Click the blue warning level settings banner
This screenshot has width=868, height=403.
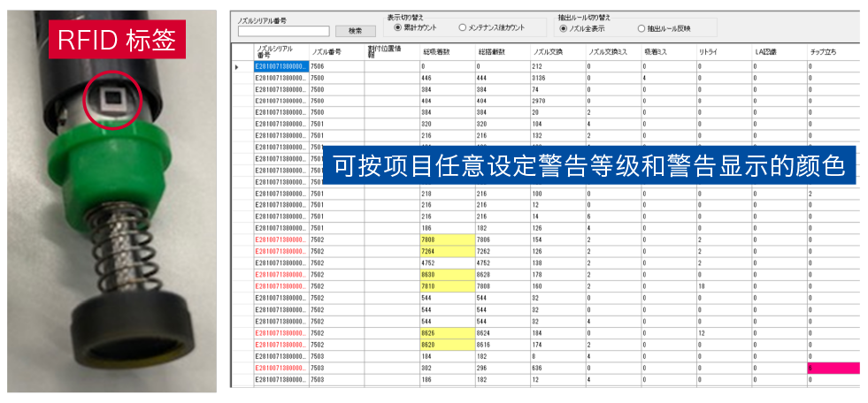coord(589,165)
